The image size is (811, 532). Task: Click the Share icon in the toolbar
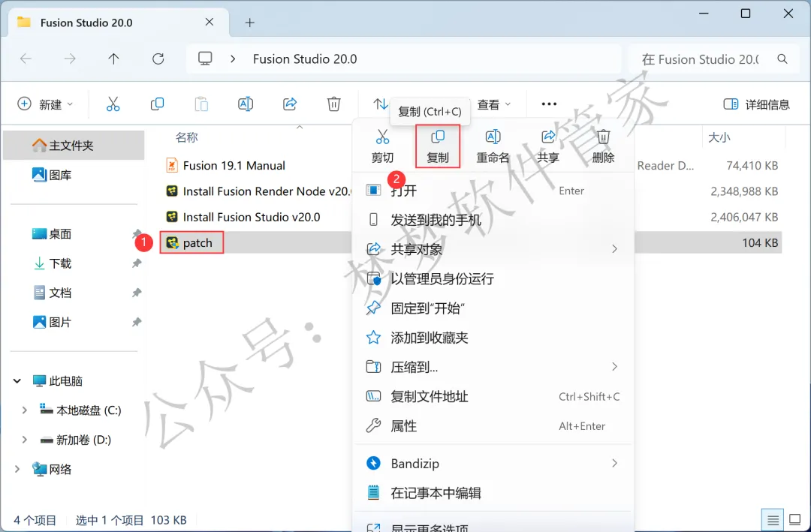click(290, 104)
